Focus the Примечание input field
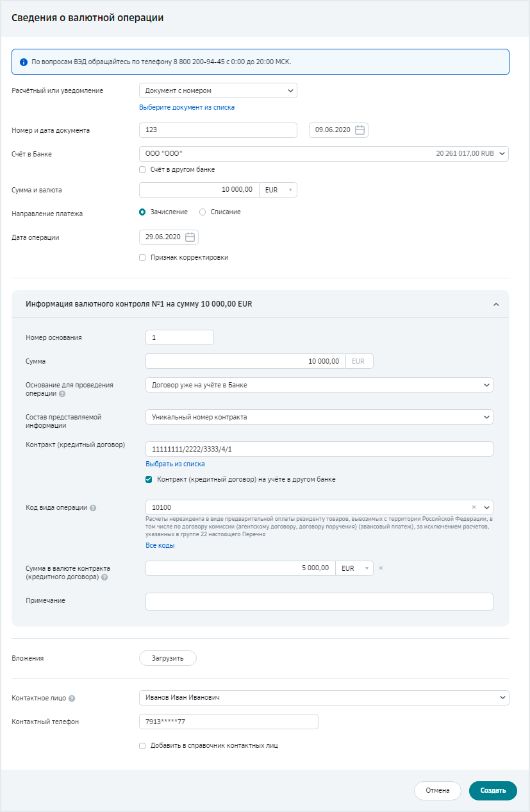 (319, 602)
